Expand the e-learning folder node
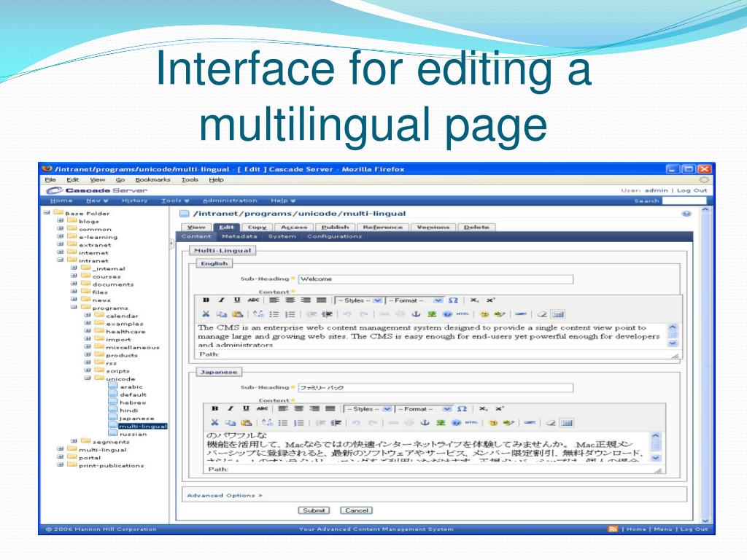 point(61,237)
